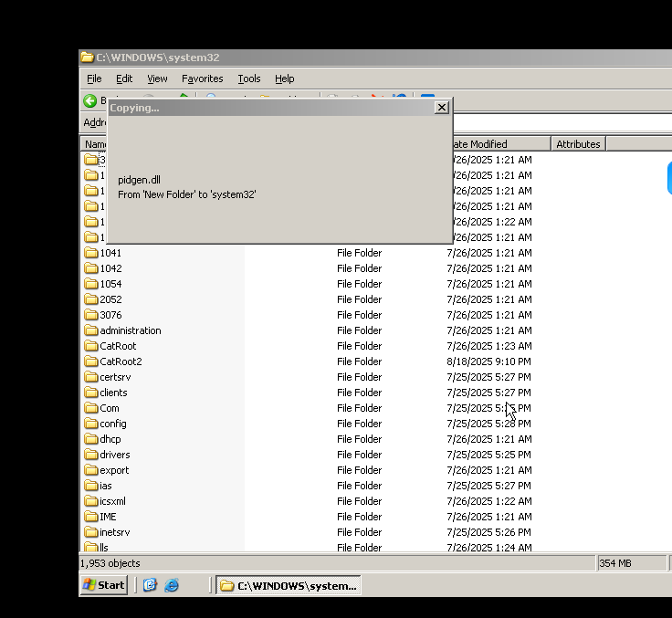Click File Folder type in the 1041 row
Image resolution: width=672 pixels, height=618 pixels.
tap(359, 253)
